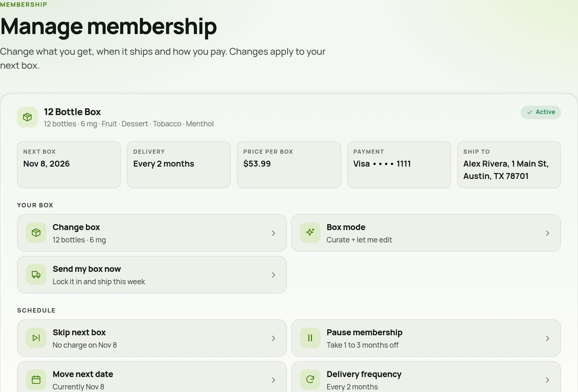Click the Send my box now truck icon
This screenshot has height=392, width=578.
tap(36, 275)
